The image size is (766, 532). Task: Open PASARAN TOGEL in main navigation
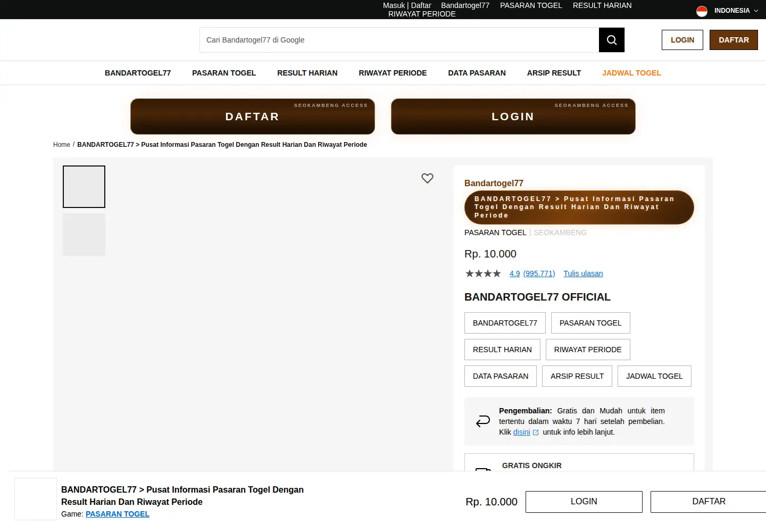pos(224,73)
